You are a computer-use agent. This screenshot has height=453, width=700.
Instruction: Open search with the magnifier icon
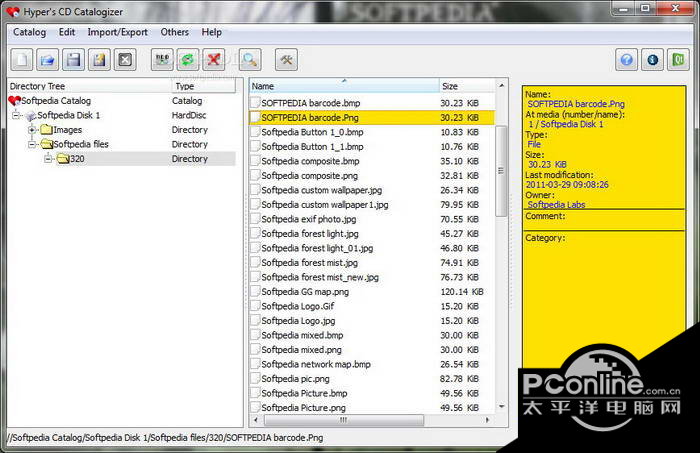tap(250, 59)
